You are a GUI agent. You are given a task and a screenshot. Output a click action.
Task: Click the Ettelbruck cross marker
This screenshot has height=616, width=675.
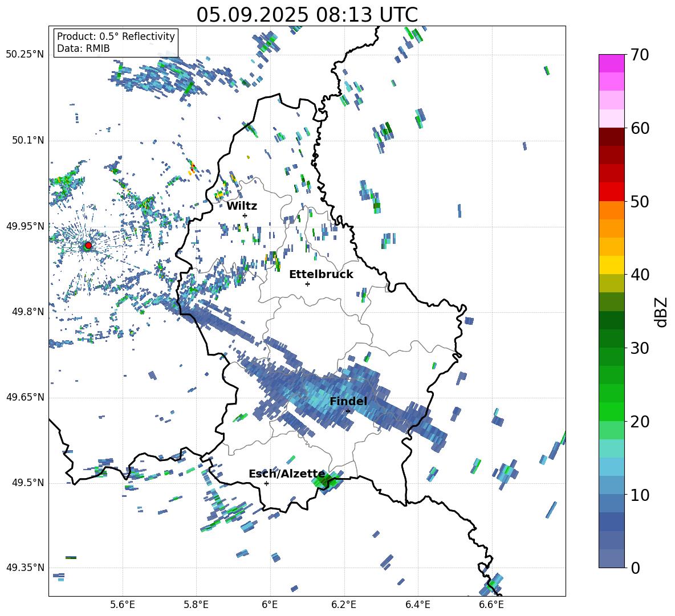(307, 284)
